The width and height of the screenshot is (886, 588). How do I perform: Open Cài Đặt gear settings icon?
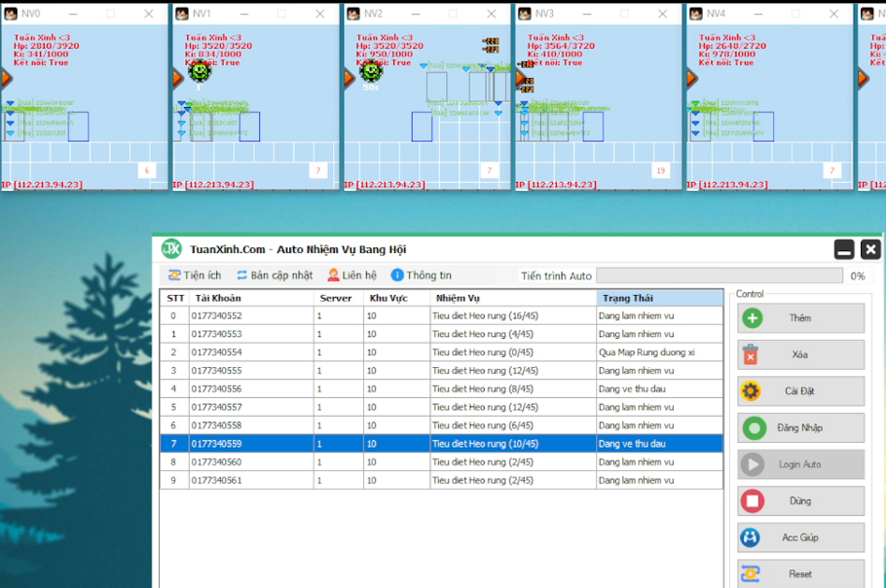click(x=752, y=391)
